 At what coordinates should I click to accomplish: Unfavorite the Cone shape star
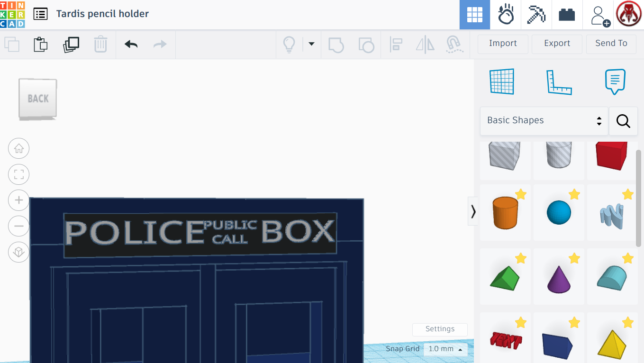point(574,258)
